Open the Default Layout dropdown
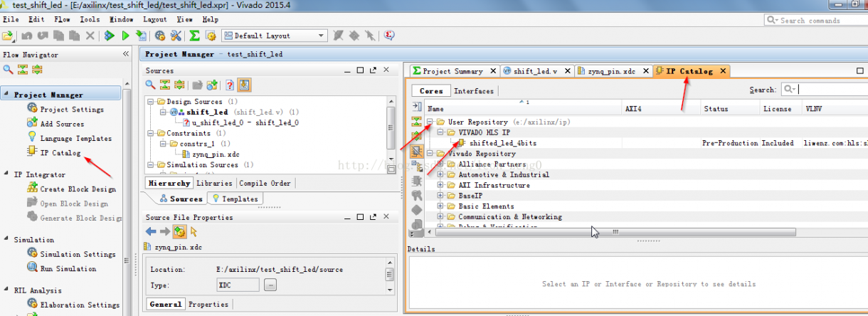Image resolution: width=868 pixels, height=316 pixels. pyautogui.click(x=274, y=36)
